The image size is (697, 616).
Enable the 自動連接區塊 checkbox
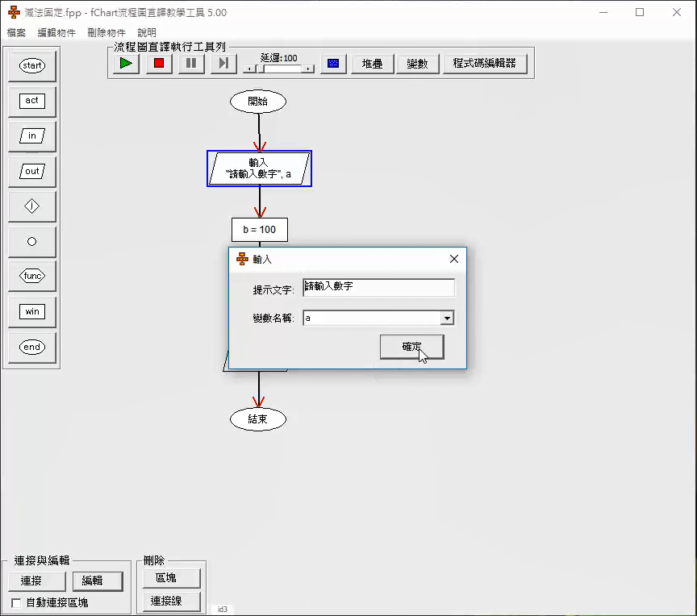tap(16, 602)
